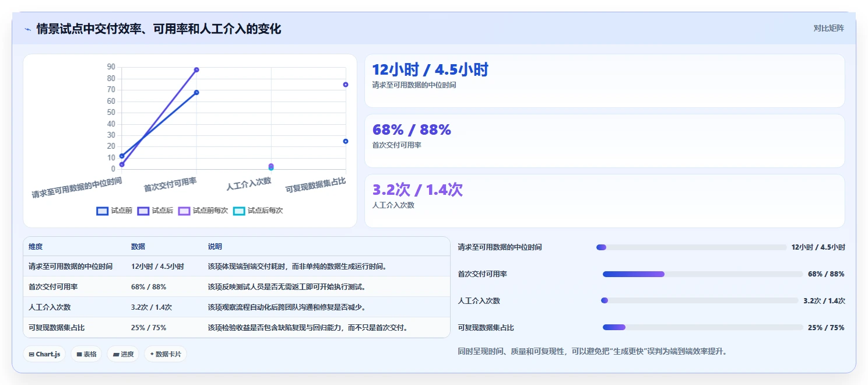This screenshot has height=385, width=868.
Task: Click progress bar for 可复现数据集占比
Action: (x=703, y=327)
